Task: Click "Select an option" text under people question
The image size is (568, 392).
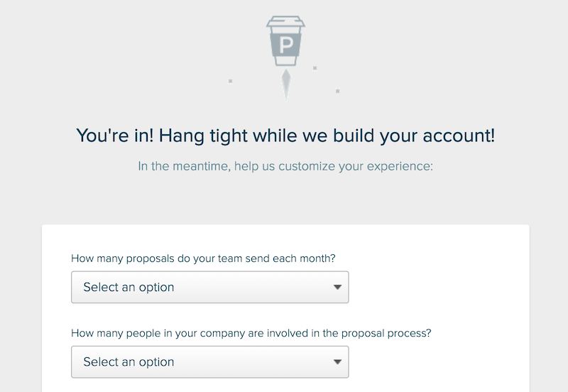Action: (129, 362)
